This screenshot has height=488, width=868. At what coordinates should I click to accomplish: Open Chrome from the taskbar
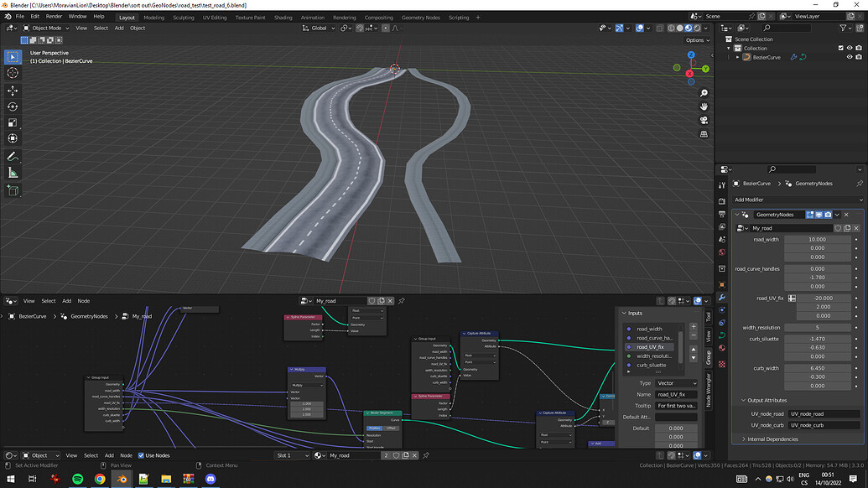[100, 479]
